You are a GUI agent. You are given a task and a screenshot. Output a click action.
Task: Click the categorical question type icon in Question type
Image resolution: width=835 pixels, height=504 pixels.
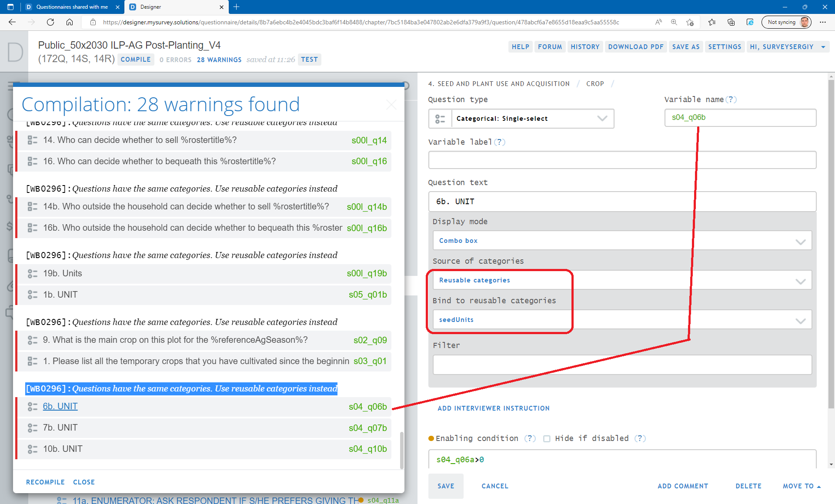(440, 119)
